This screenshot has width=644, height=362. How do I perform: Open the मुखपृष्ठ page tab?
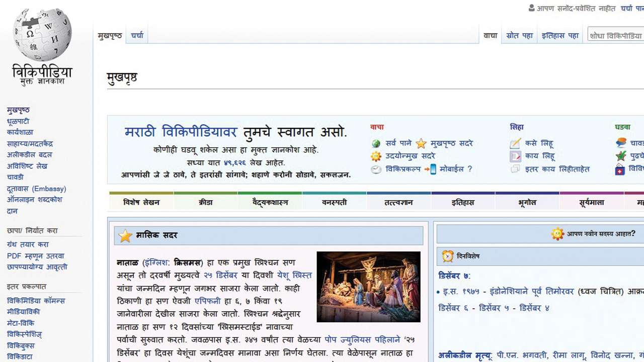click(110, 36)
